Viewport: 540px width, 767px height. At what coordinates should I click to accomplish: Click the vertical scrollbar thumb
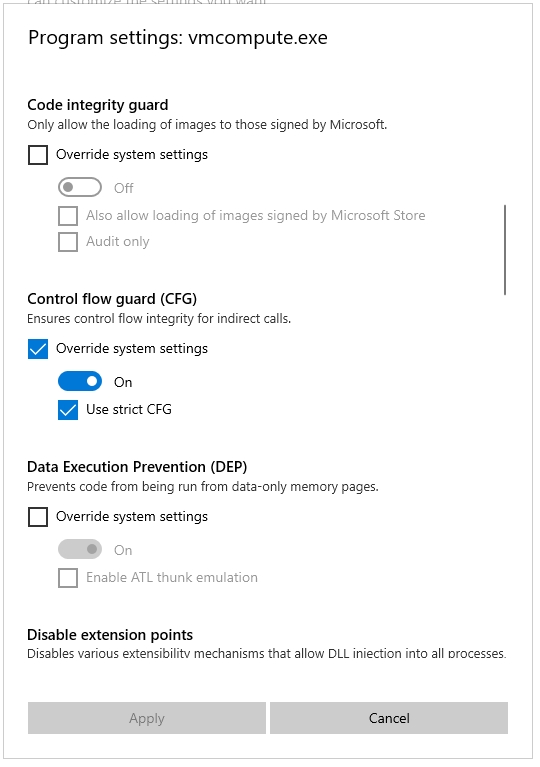point(505,250)
